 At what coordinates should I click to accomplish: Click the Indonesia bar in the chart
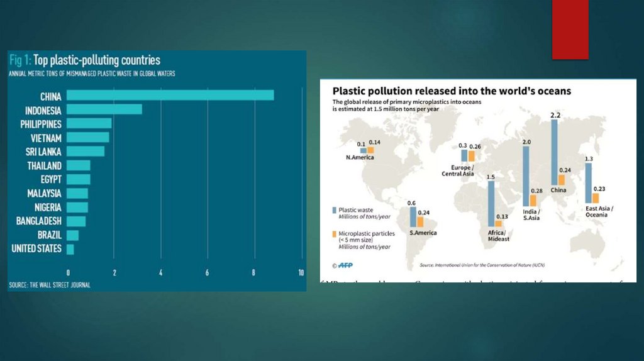104,109
